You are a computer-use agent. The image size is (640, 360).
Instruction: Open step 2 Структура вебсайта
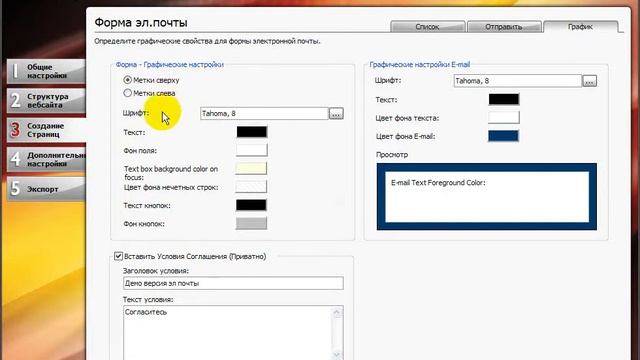[46, 101]
